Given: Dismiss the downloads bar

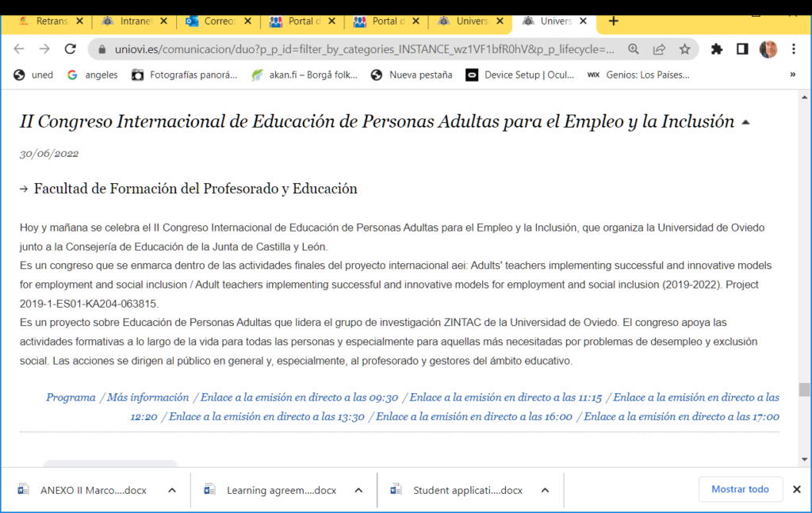Looking at the screenshot, I should tap(797, 489).
